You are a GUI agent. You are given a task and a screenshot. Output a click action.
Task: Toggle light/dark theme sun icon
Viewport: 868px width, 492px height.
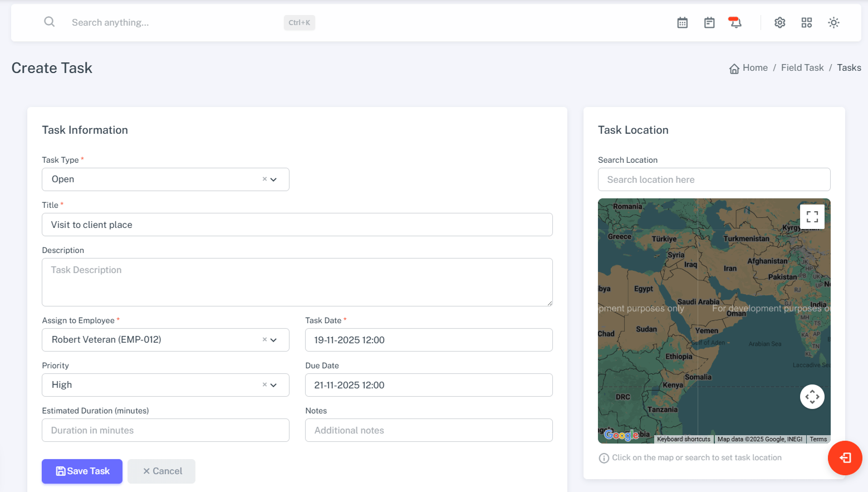coord(833,23)
